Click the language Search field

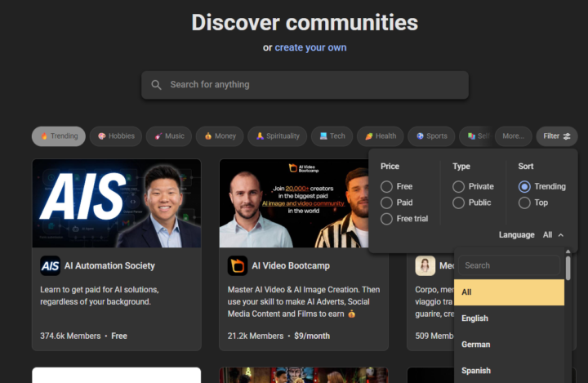(509, 265)
